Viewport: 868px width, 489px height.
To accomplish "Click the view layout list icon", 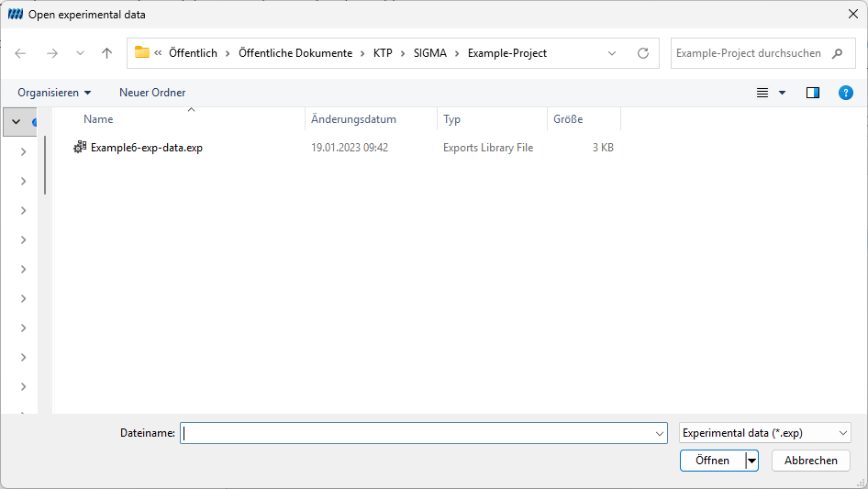I will coord(762,93).
